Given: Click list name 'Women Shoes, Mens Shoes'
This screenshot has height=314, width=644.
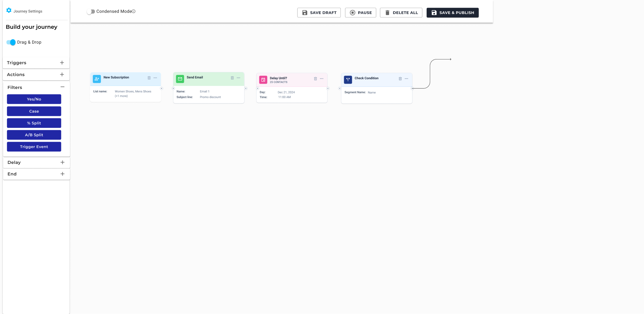Looking at the screenshot, I should (x=133, y=91).
